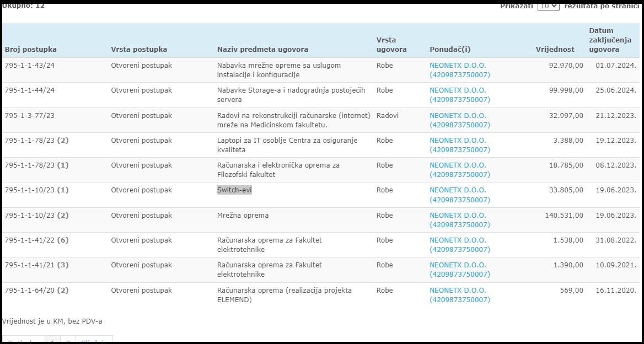Image resolution: width=644 pixels, height=344 pixels.
Task: Click 'Nabavke Storage-a i nadogradnja' contract name
Action: (x=291, y=95)
